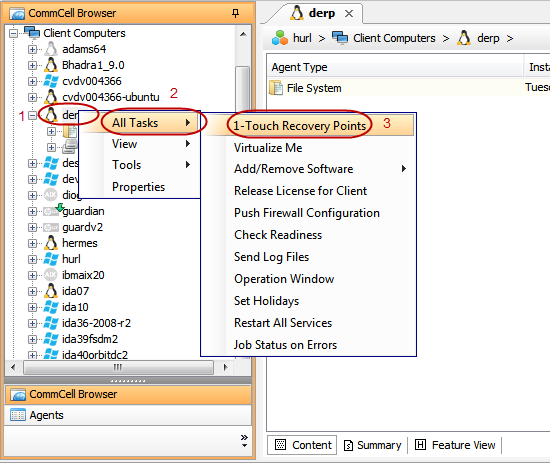Click the horizontal scrollbar right arrow

coord(225,367)
